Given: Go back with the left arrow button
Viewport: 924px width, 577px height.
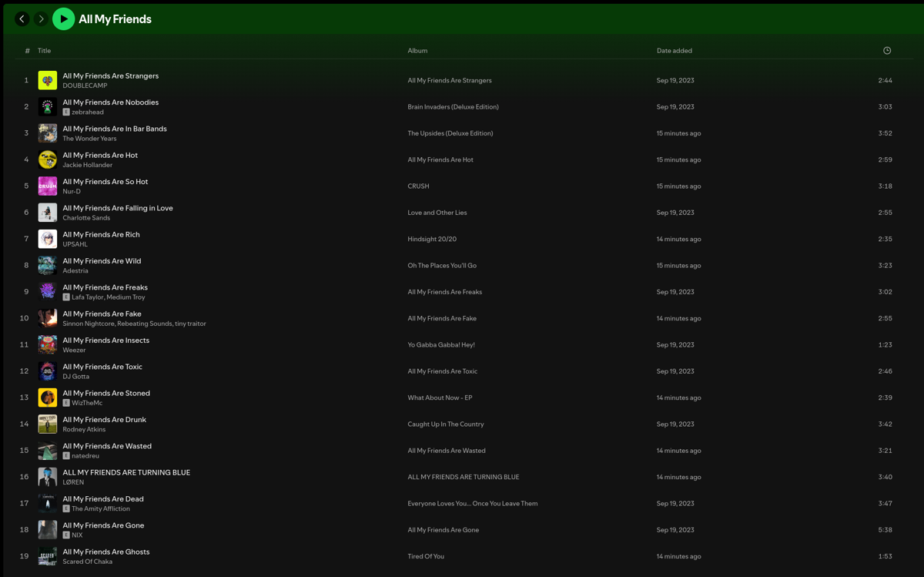Looking at the screenshot, I should click(22, 18).
